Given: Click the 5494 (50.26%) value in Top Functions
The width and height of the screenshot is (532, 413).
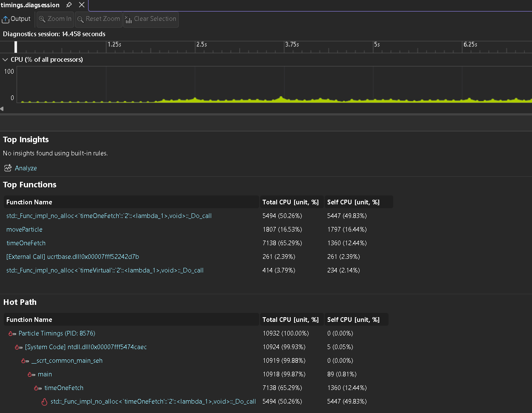Looking at the screenshot, I should (282, 216).
